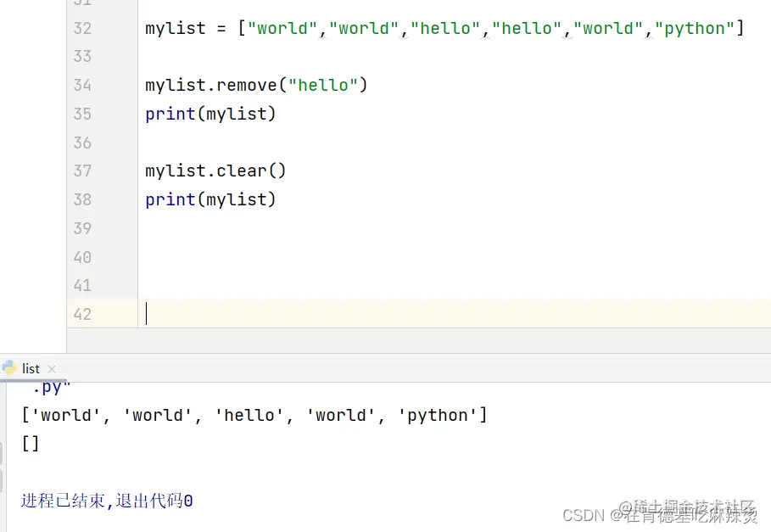
Task: Click line number 36 in gutter
Action: click(82, 143)
